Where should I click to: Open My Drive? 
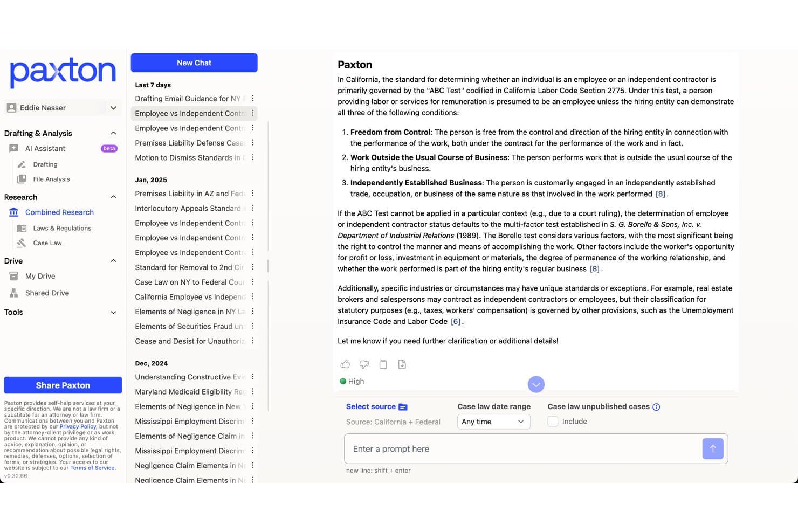(40, 276)
